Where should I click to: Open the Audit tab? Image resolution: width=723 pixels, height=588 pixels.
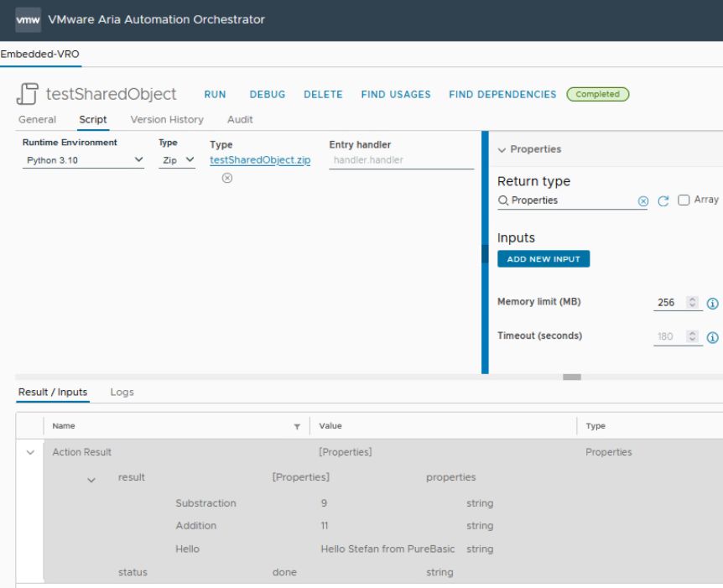[240, 119]
